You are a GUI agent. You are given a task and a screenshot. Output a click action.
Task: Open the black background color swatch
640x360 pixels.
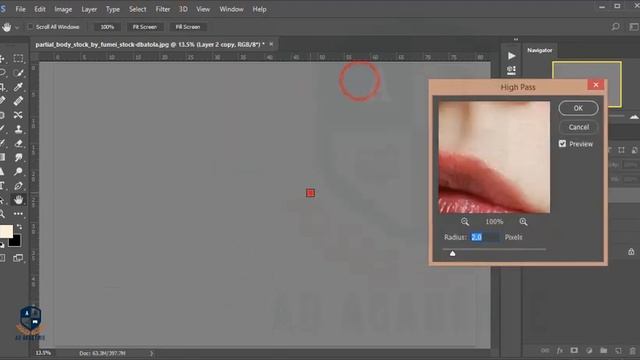15,240
